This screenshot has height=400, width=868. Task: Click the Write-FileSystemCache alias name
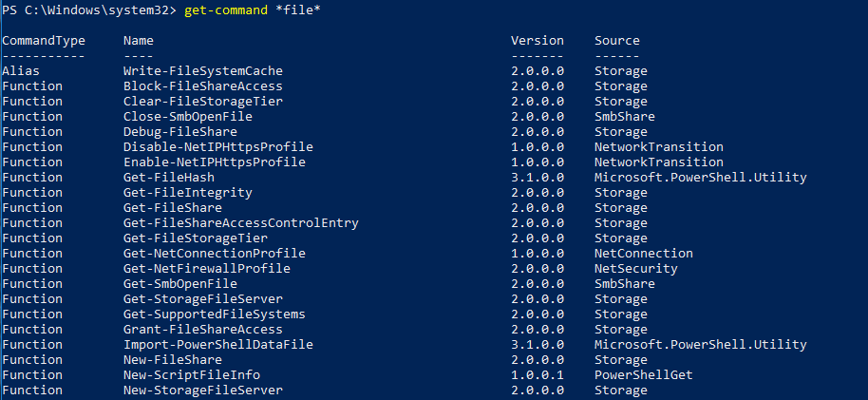point(202,71)
